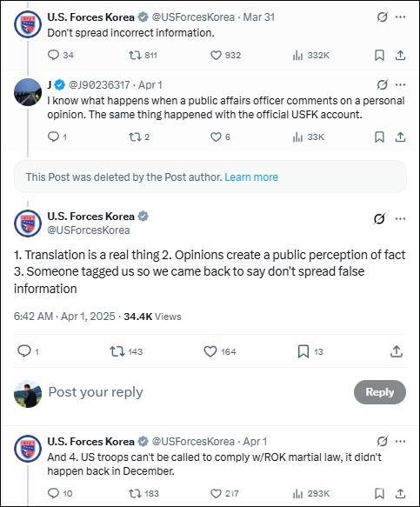Open the @J90236317 profile handle
Viewport: 420px width, 507px height.
point(99,85)
